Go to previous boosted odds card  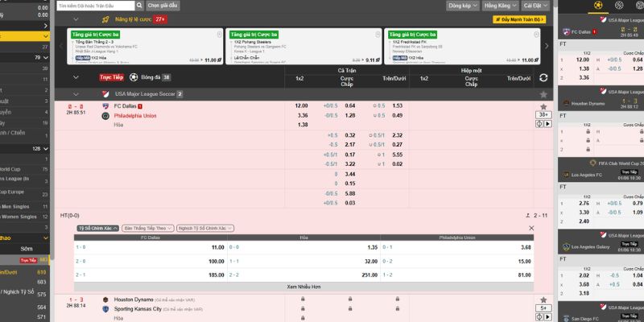click(x=61, y=46)
